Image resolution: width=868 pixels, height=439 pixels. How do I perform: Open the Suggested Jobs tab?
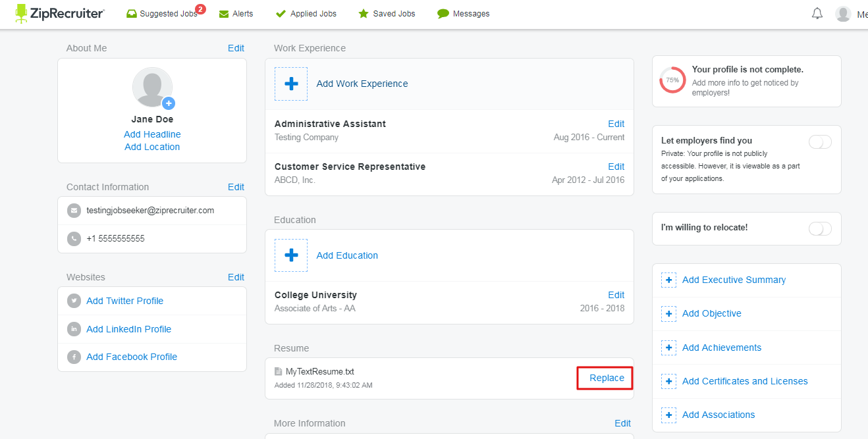pos(167,14)
